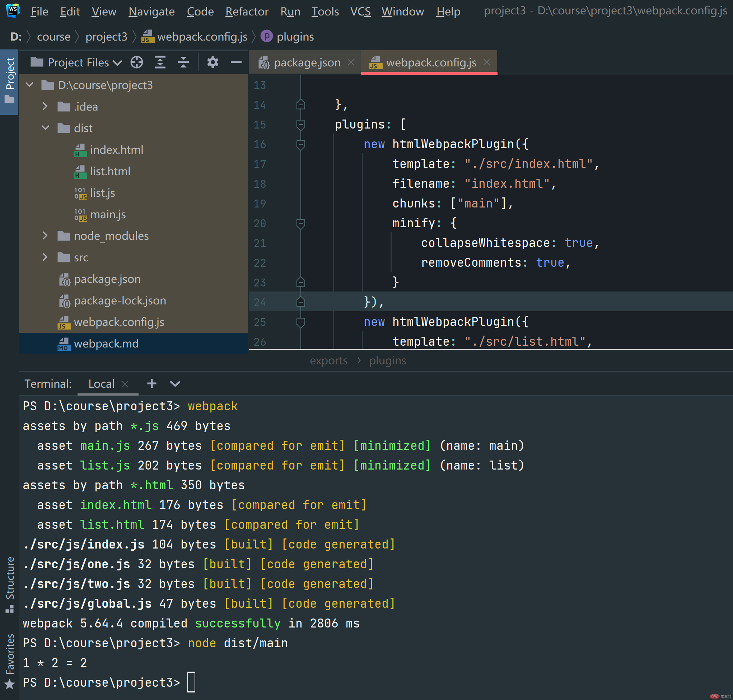The width and height of the screenshot is (733, 700).
Task: Fold the minify object on line 20
Action: (301, 224)
